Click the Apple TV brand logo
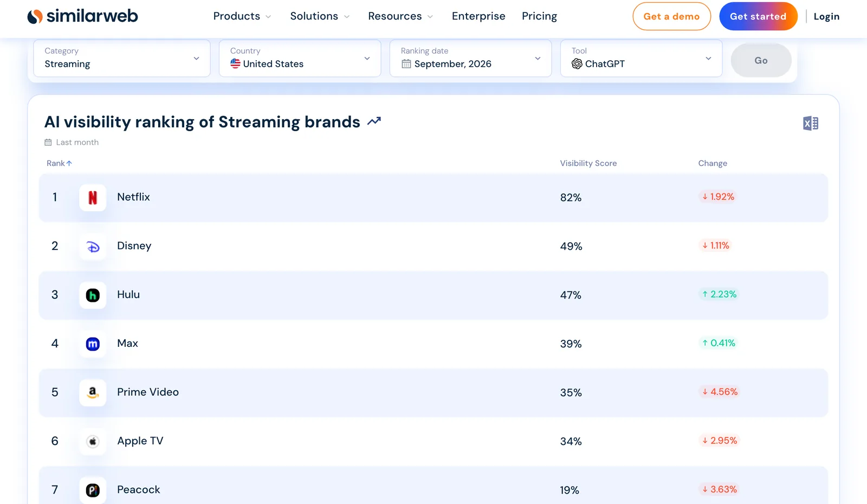 93,442
